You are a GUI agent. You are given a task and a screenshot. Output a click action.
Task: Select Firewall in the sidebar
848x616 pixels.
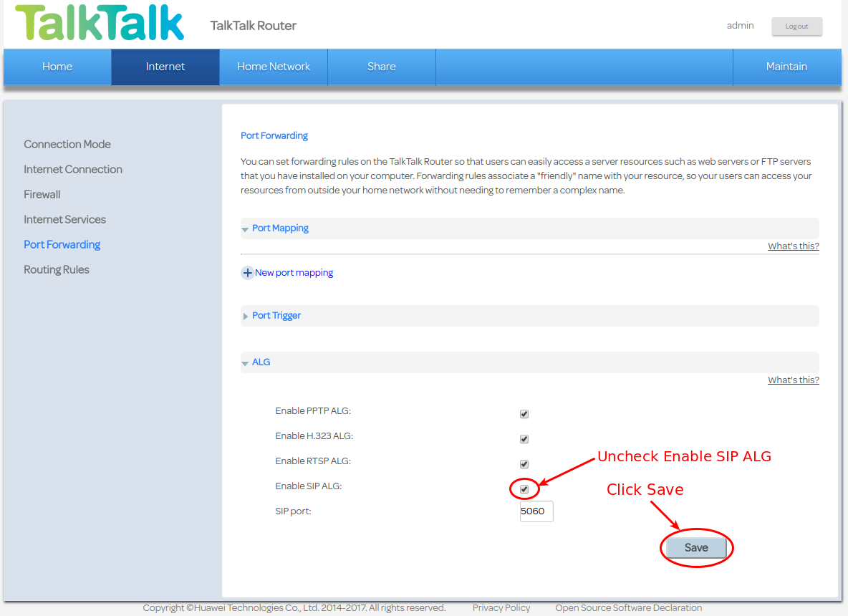(x=42, y=194)
